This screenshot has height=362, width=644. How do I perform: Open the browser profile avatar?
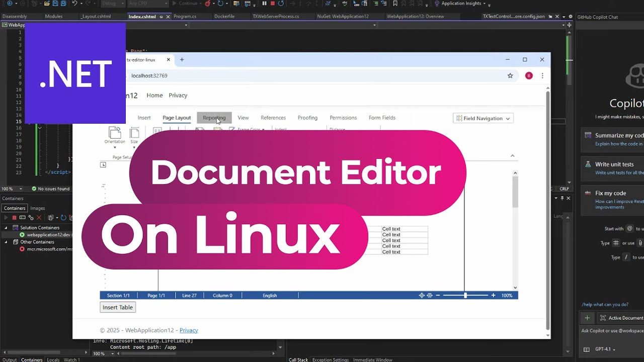coord(529,75)
